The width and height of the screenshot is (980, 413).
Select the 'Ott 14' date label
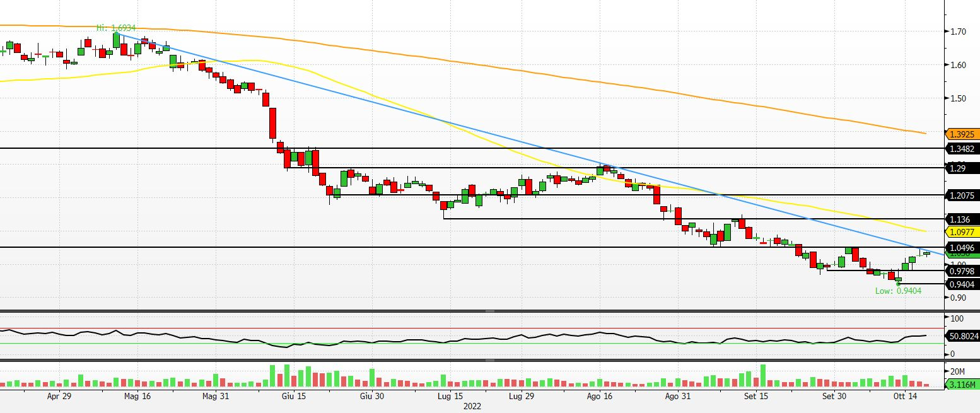click(906, 397)
